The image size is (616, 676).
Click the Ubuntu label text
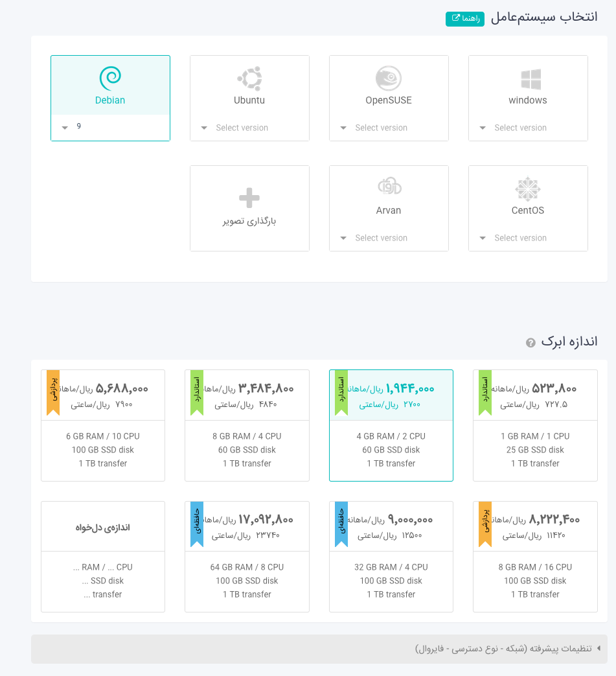249,100
